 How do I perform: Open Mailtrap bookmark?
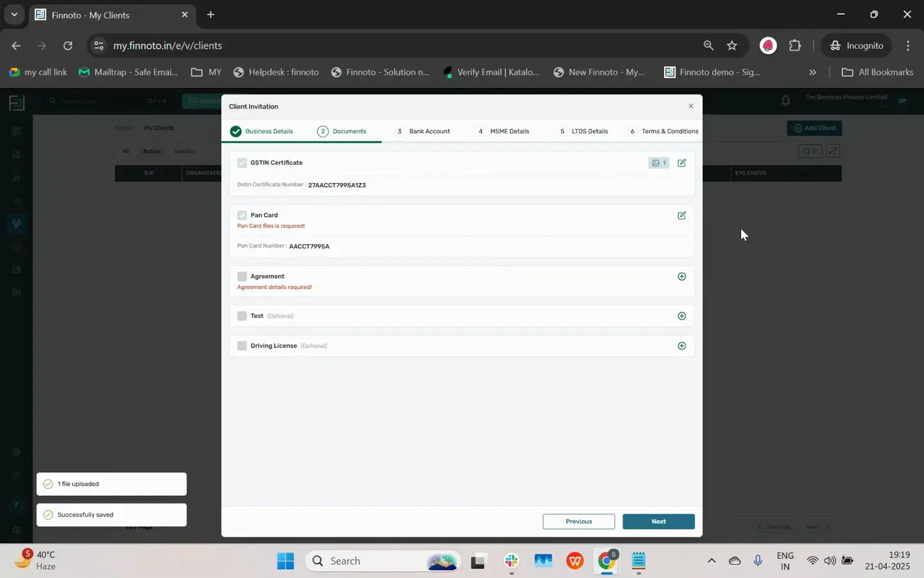tap(128, 73)
